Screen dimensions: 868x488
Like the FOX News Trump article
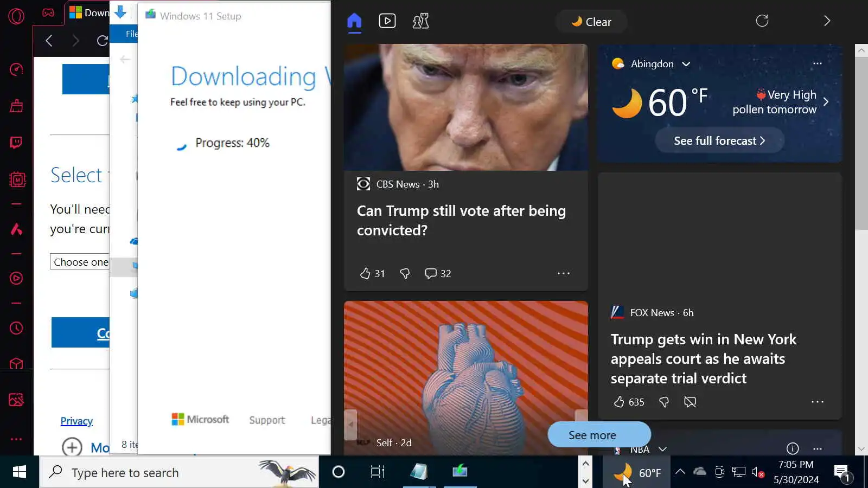[629, 402]
